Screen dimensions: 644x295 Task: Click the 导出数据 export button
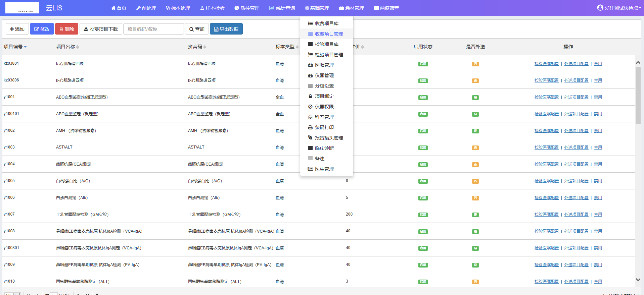[226, 29]
